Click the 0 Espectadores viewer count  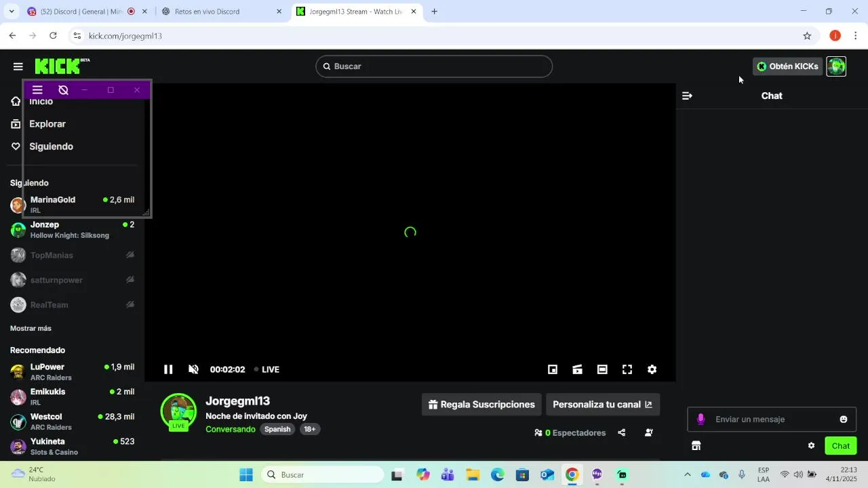click(570, 432)
